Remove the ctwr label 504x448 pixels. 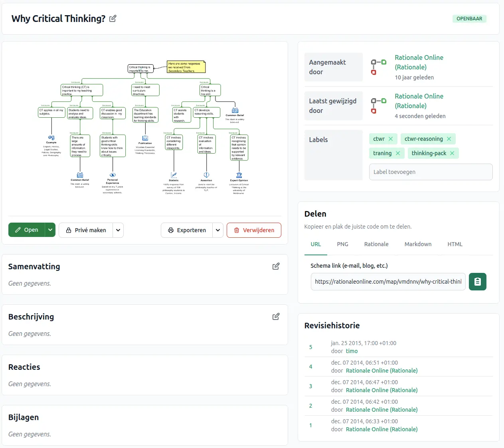(x=391, y=139)
